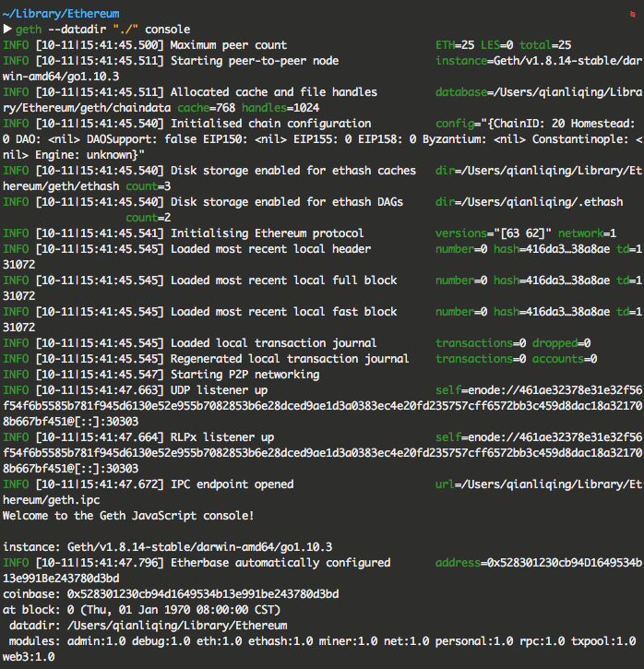Click 'Loaded local transaction journal' message

273,343
